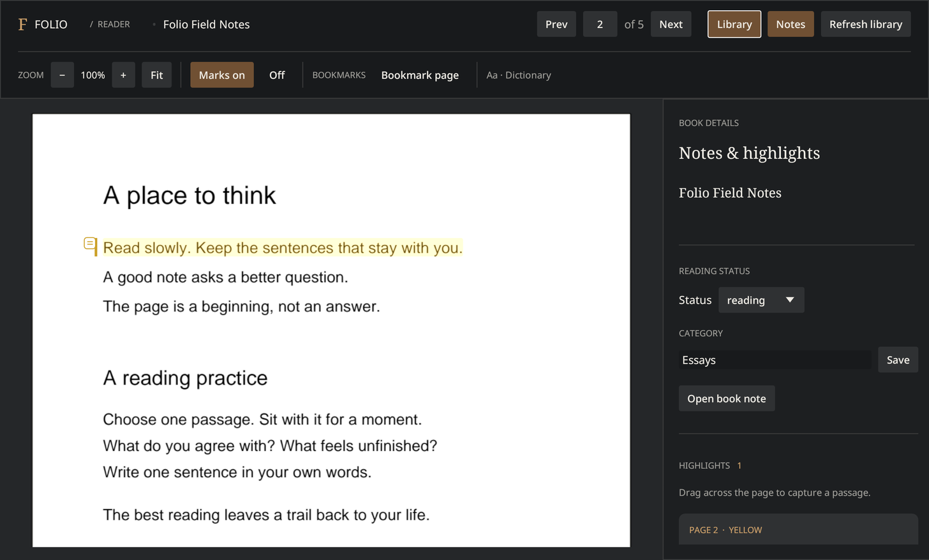
Task: Click the 100% zoom level value
Action: (x=93, y=75)
